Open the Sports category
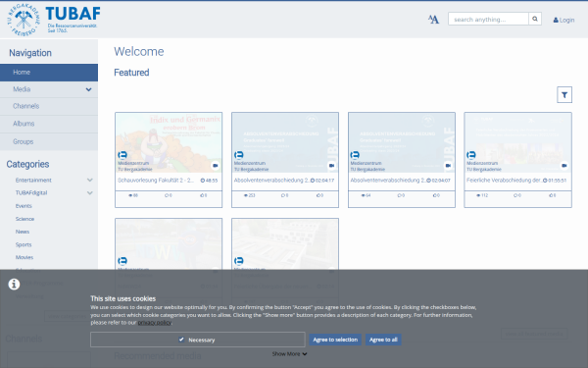Screen dimensions: 588x368 [24, 244]
